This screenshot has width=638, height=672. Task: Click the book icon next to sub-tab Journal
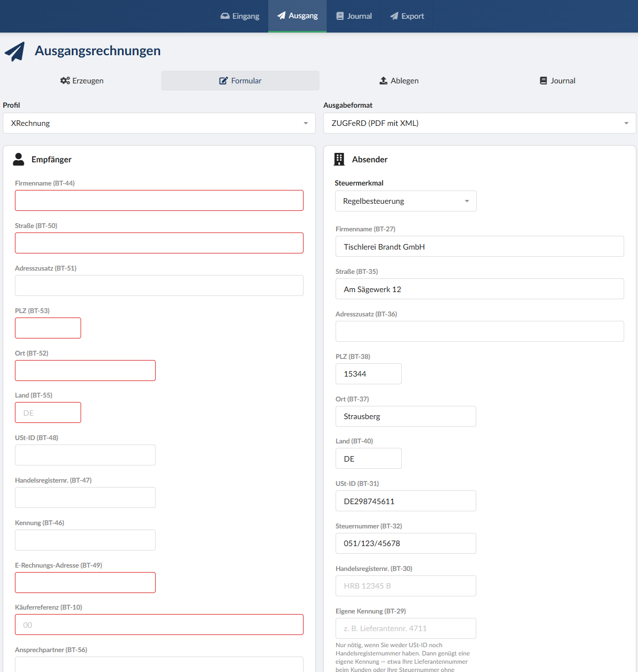(x=544, y=81)
